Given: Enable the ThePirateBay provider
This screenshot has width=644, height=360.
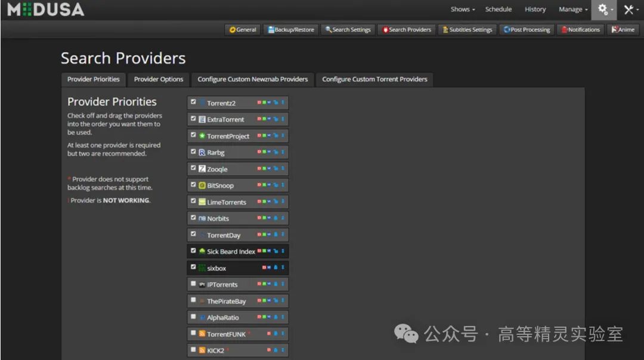Looking at the screenshot, I should pyautogui.click(x=193, y=300).
